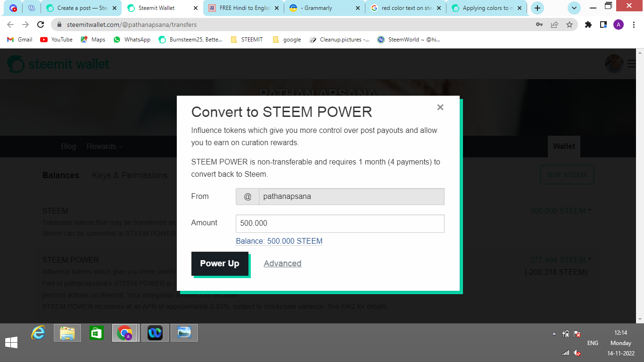Screen dimensions: 644x362
Task: Open Internet Explorer from the taskbar
Action: click(38, 333)
